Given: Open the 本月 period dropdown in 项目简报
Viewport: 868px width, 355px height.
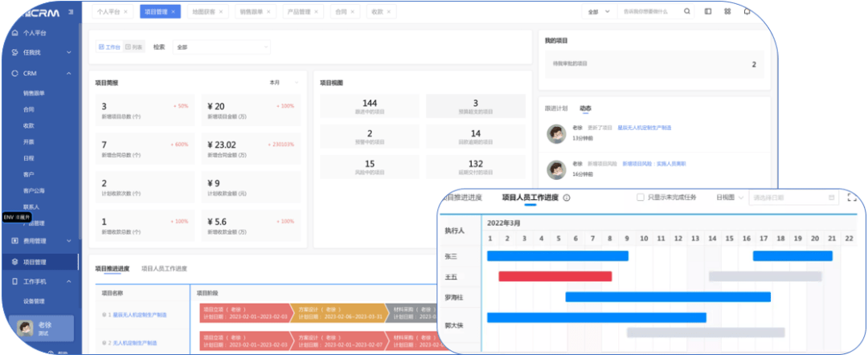Looking at the screenshot, I should [284, 82].
